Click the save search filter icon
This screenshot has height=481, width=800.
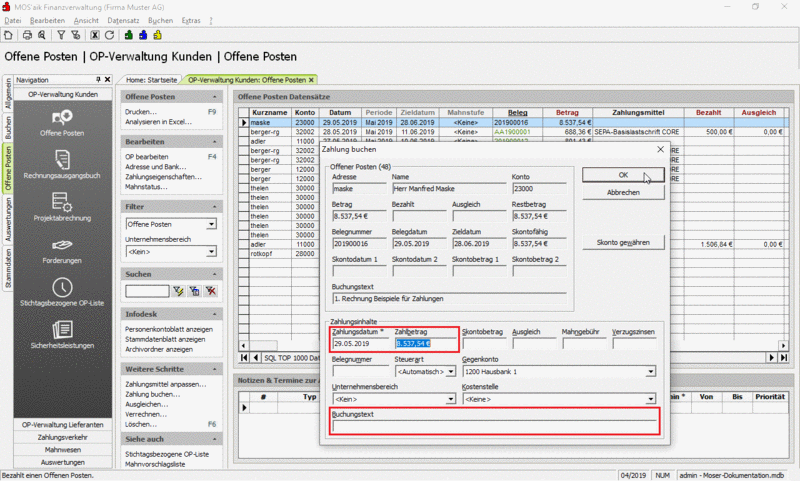tap(194, 291)
